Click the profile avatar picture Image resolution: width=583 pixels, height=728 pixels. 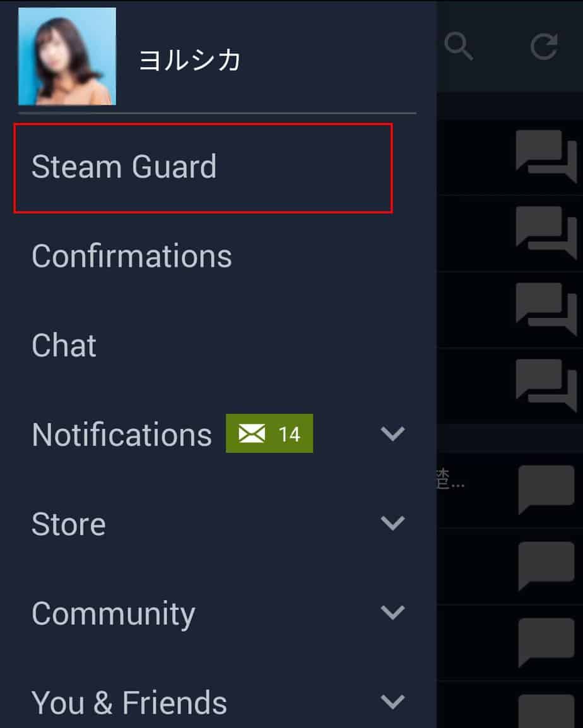click(x=67, y=56)
